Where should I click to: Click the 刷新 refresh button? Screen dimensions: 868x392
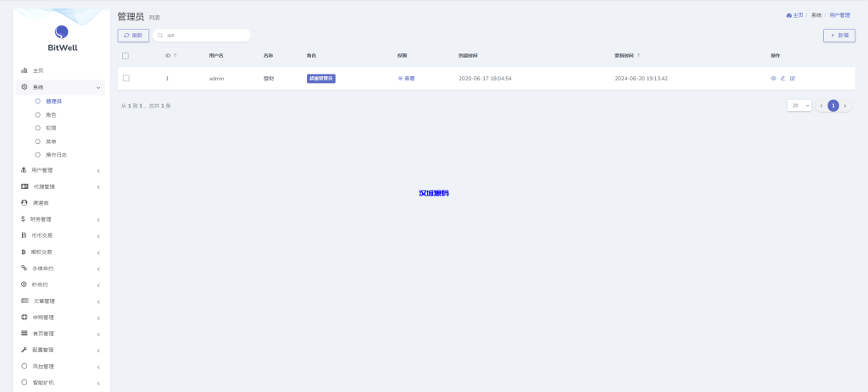(133, 36)
